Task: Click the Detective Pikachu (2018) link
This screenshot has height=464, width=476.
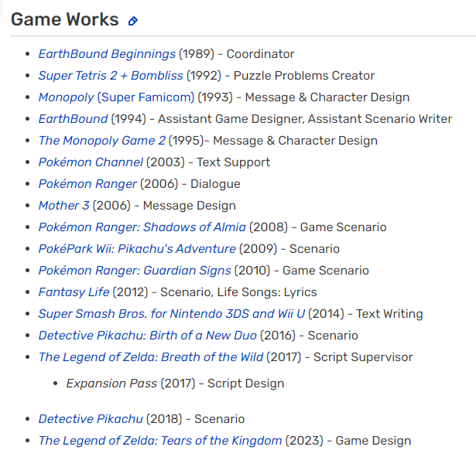Action: (x=91, y=419)
